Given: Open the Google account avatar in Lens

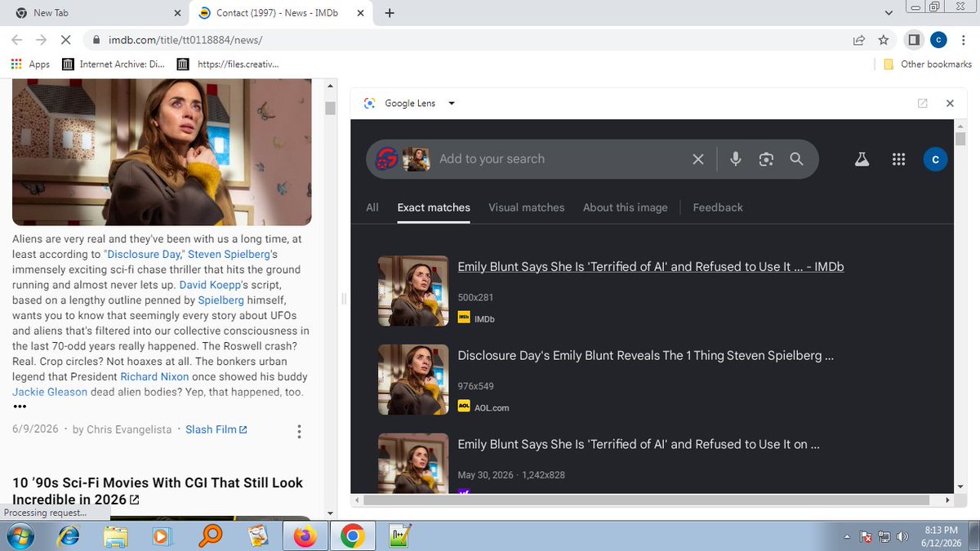Looking at the screenshot, I should click(936, 159).
